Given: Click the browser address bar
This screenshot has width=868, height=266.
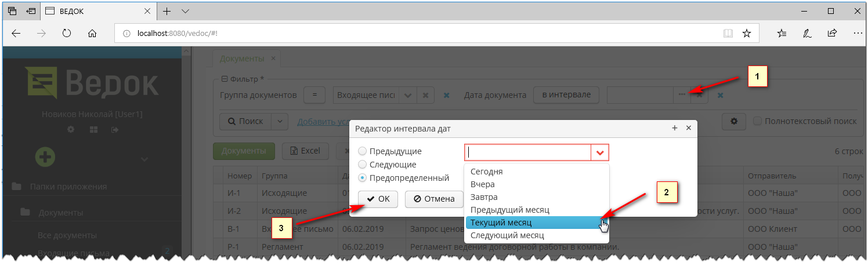Looking at the screenshot, I should pos(406,34).
